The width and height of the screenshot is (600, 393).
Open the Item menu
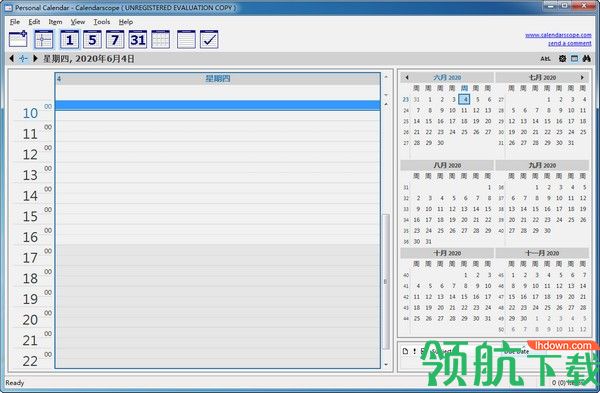[55, 22]
